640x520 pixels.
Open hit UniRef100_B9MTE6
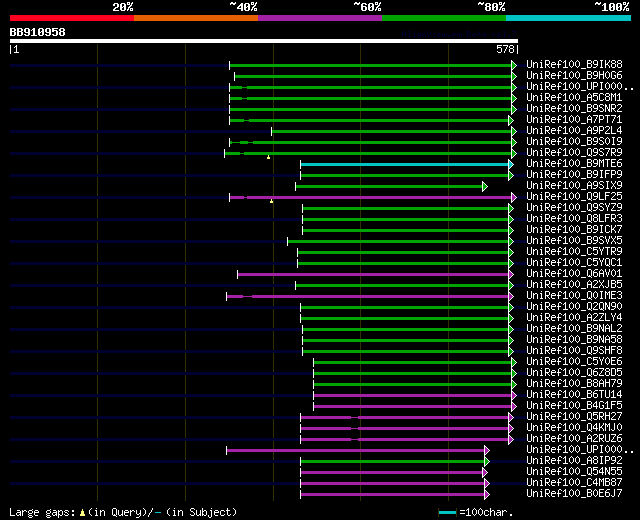click(574, 164)
